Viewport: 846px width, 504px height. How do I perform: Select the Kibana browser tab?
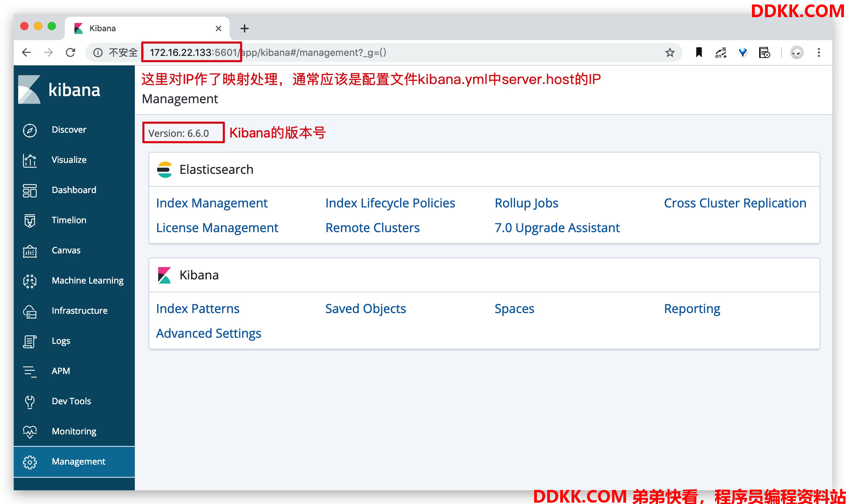point(147,28)
